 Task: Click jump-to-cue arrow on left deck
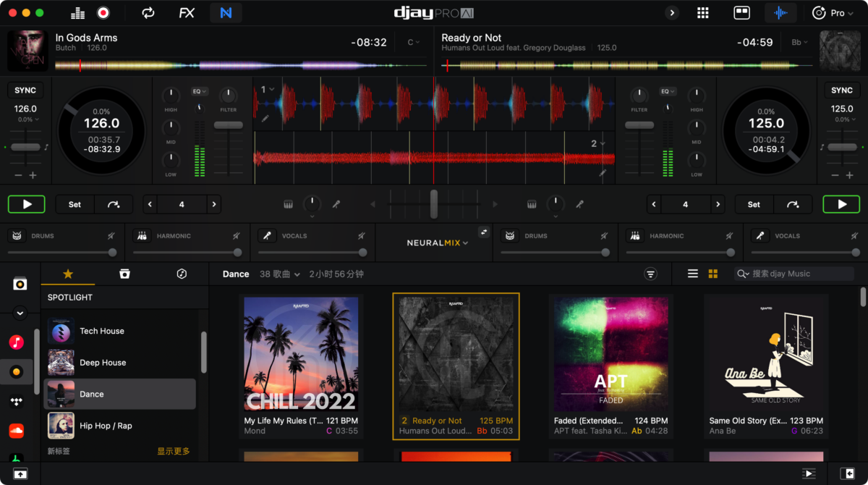pos(114,205)
